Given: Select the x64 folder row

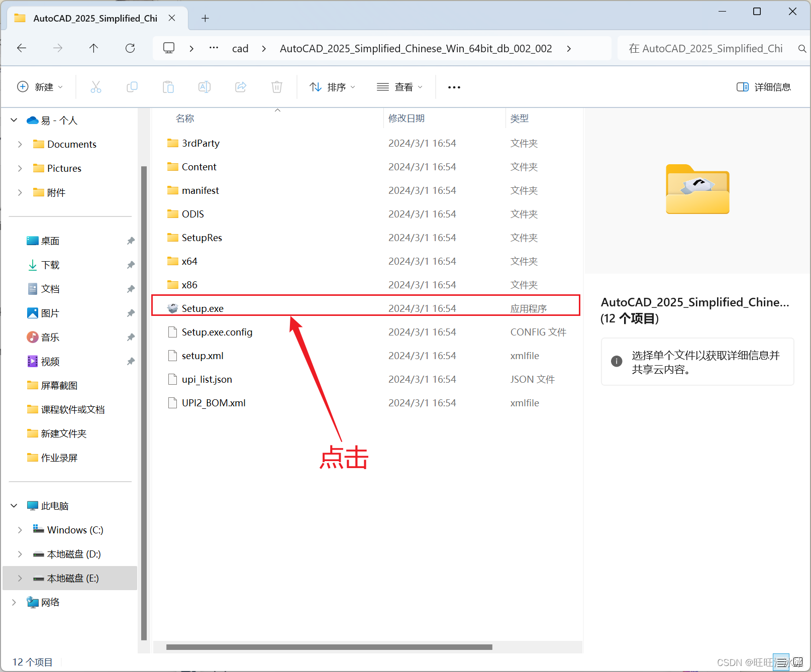Looking at the screenshot, I should click(x=367, y=261).
